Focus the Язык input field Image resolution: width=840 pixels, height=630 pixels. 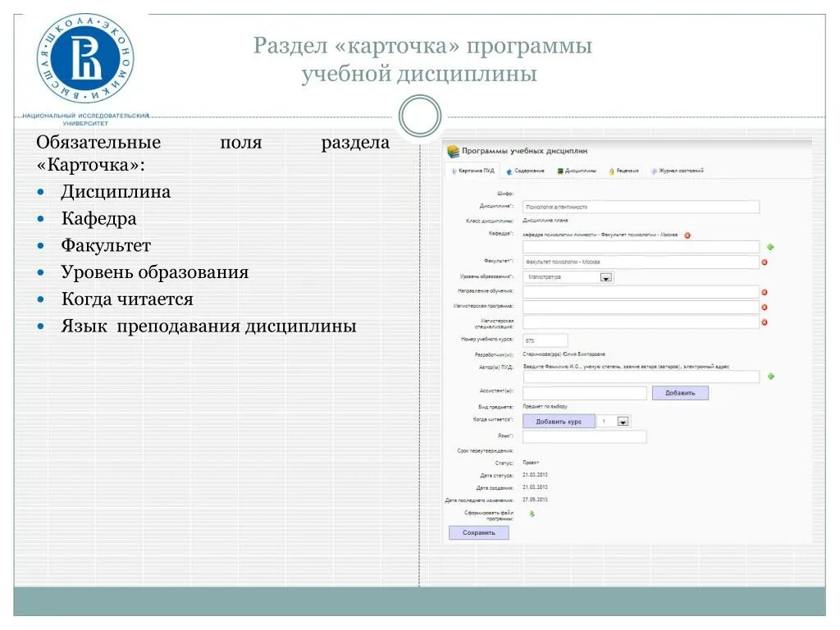click(x=584, y=436)
